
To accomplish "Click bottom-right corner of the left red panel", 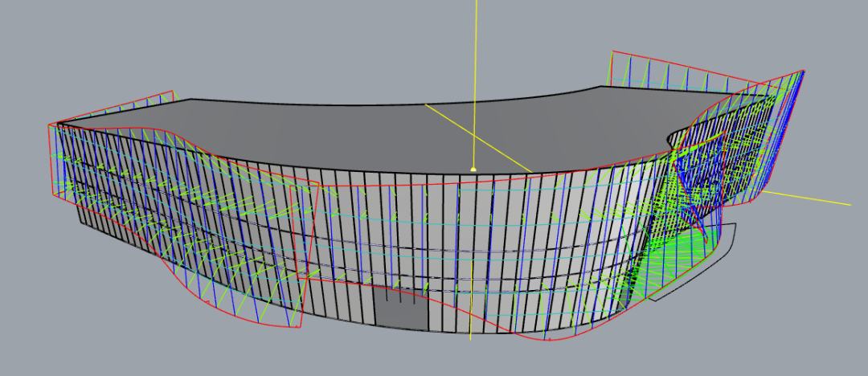I will point(301,327).
